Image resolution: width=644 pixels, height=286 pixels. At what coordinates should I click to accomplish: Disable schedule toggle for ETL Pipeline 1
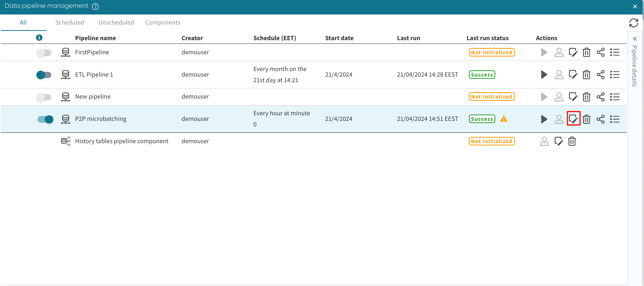(44, 75)
